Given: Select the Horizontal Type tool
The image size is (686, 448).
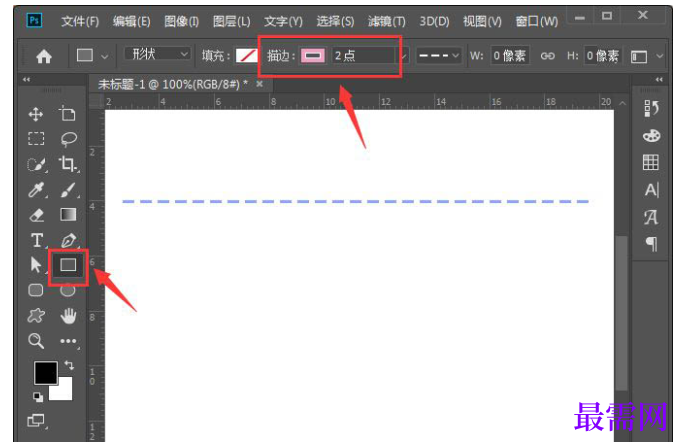Looking at the screenshot, I should pos(38,240).
